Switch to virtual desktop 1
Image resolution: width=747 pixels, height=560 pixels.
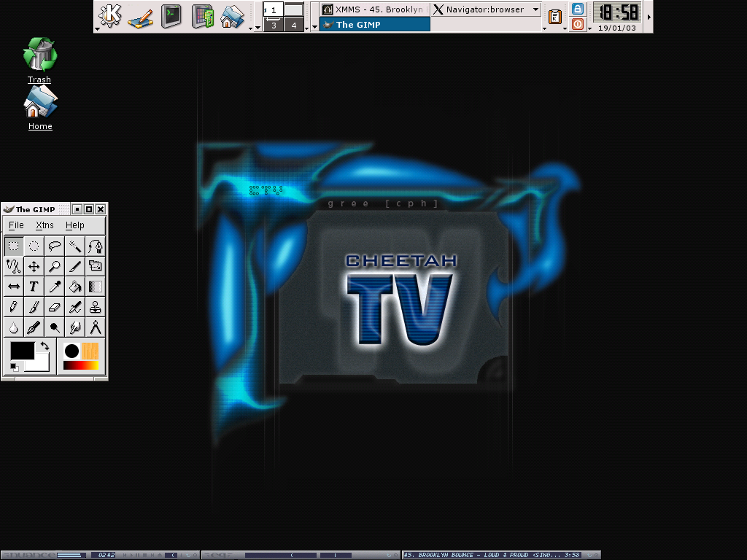point(274,9)
